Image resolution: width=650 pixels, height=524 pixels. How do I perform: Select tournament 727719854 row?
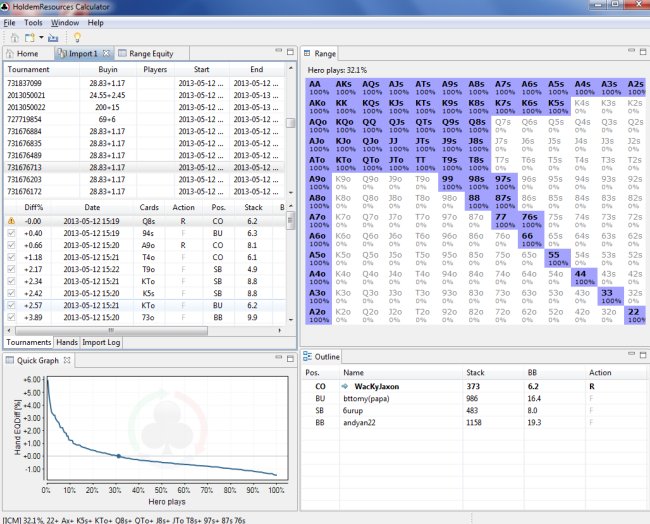(144, 119)
